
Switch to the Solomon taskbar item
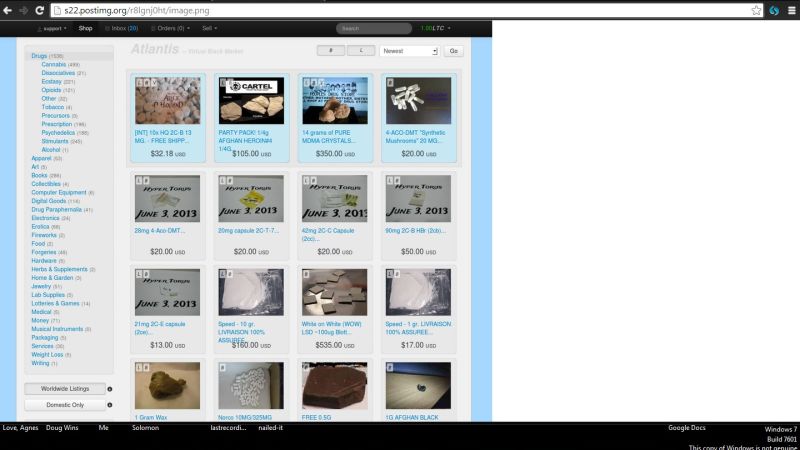click(145, 428)
